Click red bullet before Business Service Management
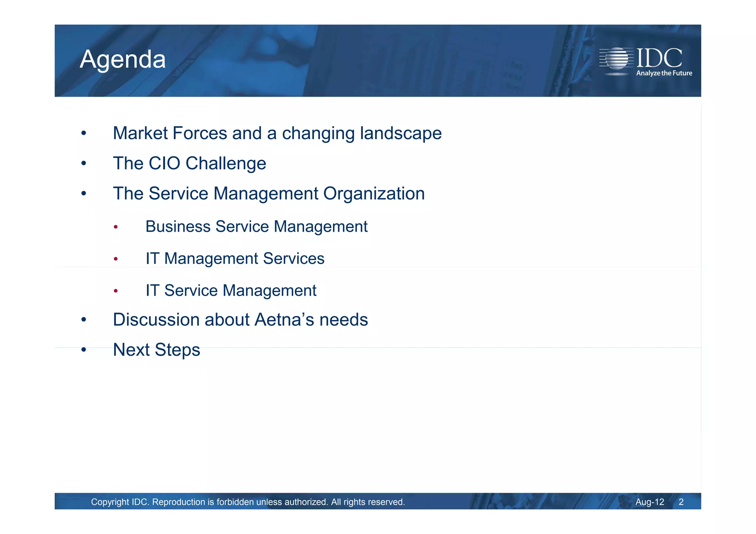The image size is (756, 534). [x=116, y=227]
